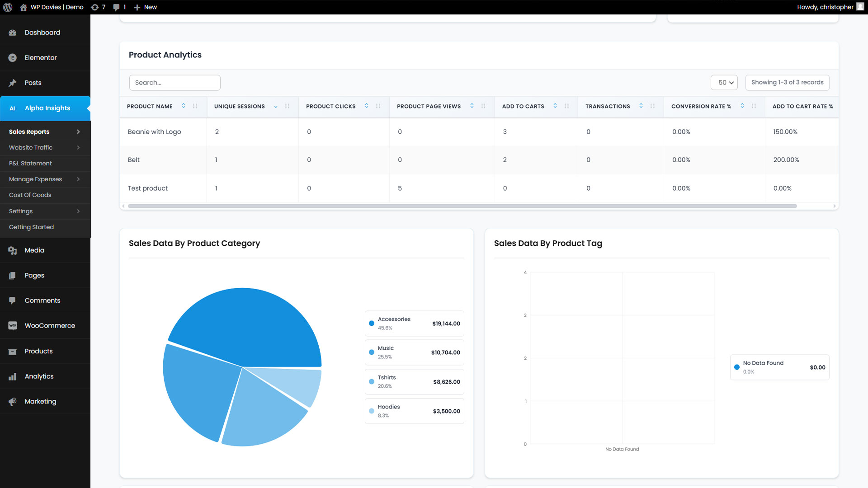868x488 pixels.
Task: Expand the Manage Expenses submenu
Action: coord(78,179)
